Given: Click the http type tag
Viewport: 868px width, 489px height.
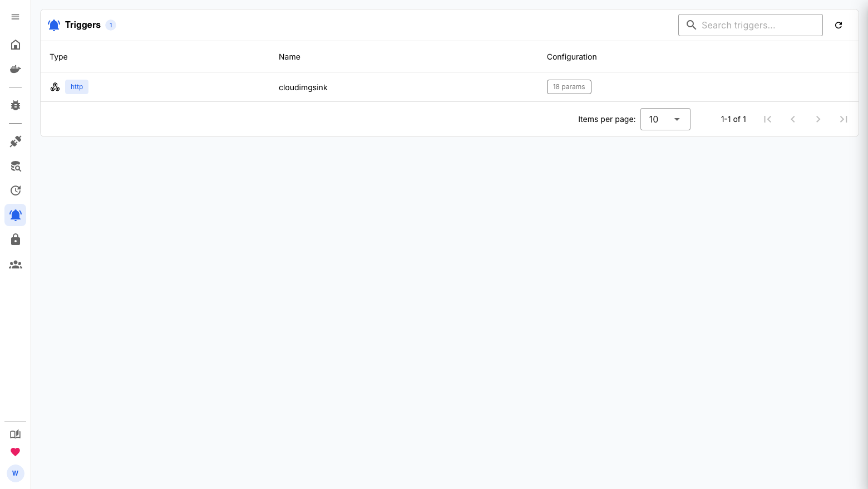Looking at the screenshot, I should coord(77,87).
